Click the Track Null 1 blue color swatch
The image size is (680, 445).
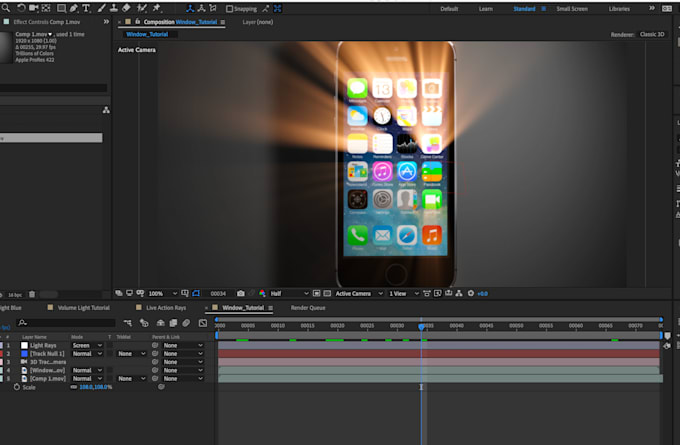(24, 353)
